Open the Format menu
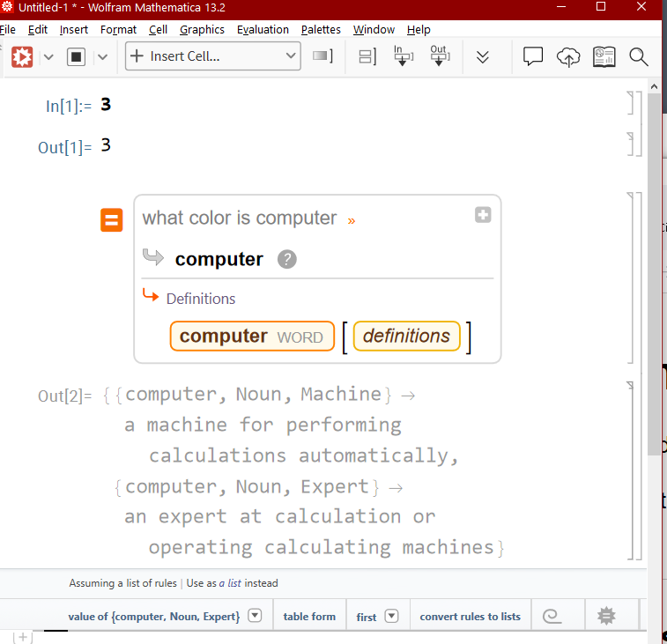The width and height of the screenshot is (667, 644). (x=118, y=29)
